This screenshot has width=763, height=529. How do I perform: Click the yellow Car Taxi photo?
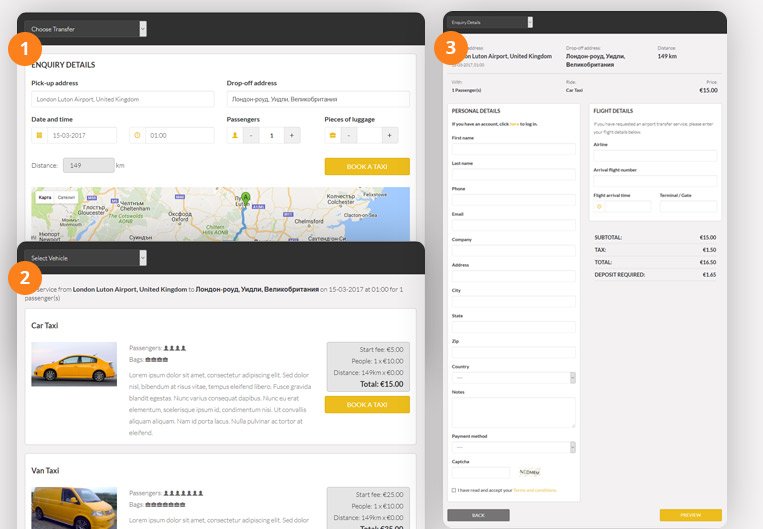pos(74,364)
